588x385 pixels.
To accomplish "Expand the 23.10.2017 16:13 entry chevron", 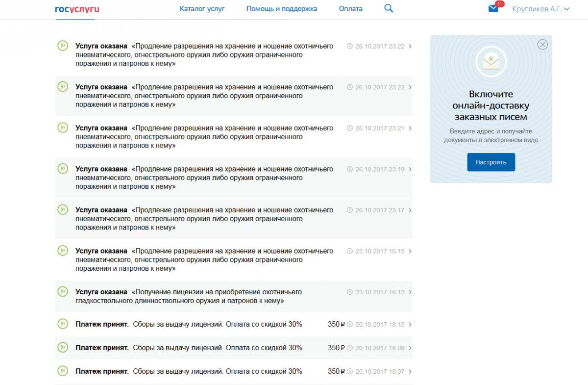I will click(410, 292).
